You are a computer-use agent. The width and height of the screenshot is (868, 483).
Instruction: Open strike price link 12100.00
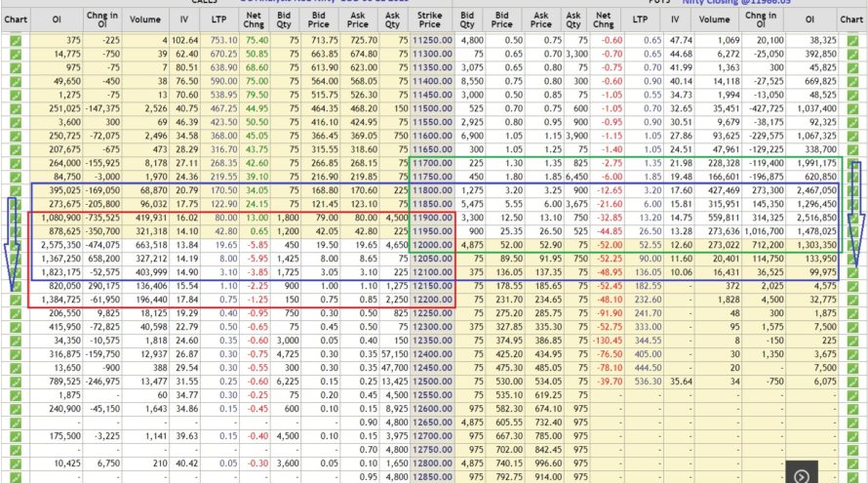(x=432, y=272)
